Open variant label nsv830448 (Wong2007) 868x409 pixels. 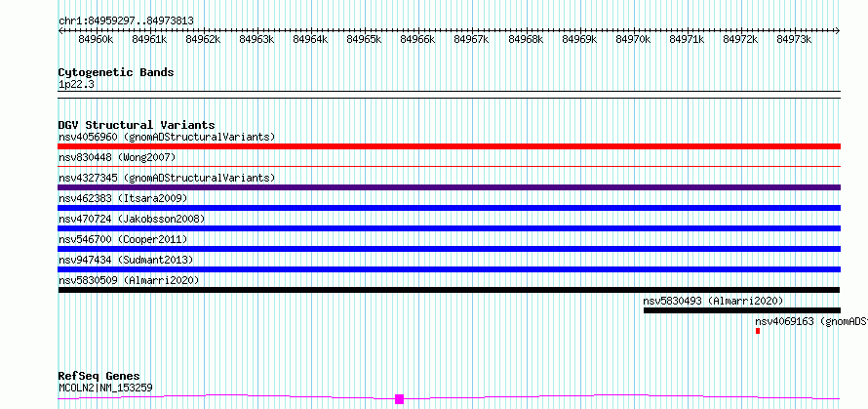[x=117, y=157]
